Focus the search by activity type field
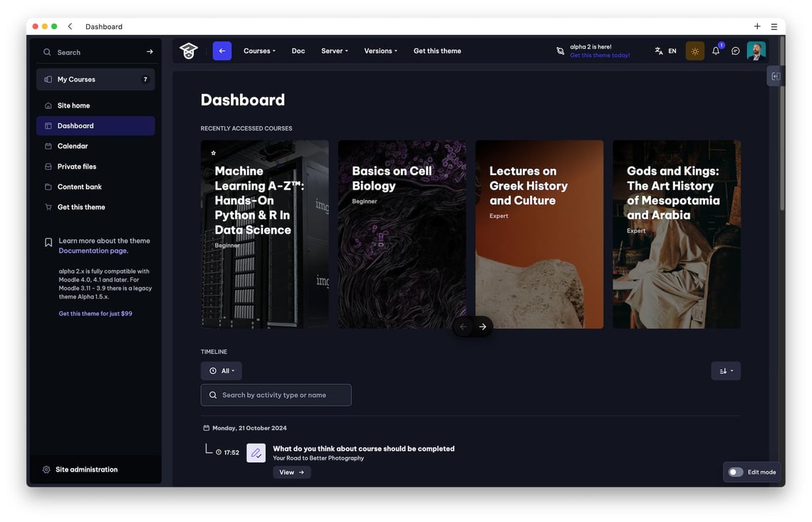812x522 pixels. click(x=276, y=395)
